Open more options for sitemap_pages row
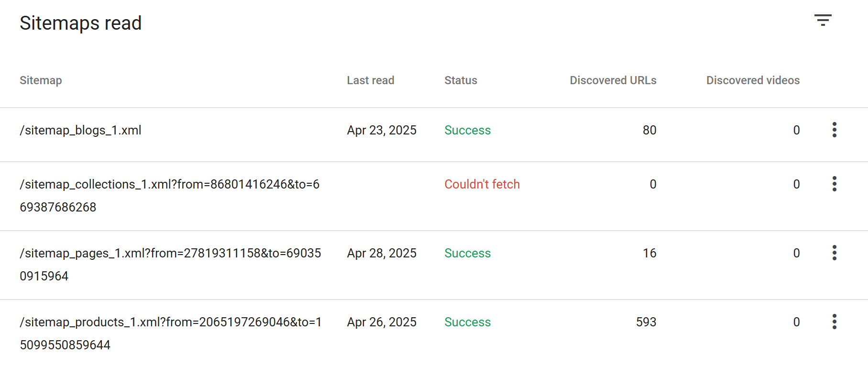 click(834, 253)
